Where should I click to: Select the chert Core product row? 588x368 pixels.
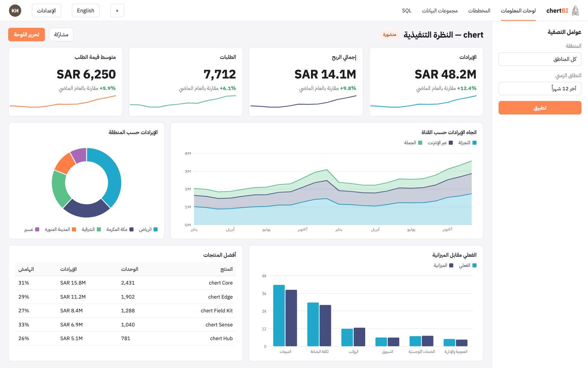point(125,283)
